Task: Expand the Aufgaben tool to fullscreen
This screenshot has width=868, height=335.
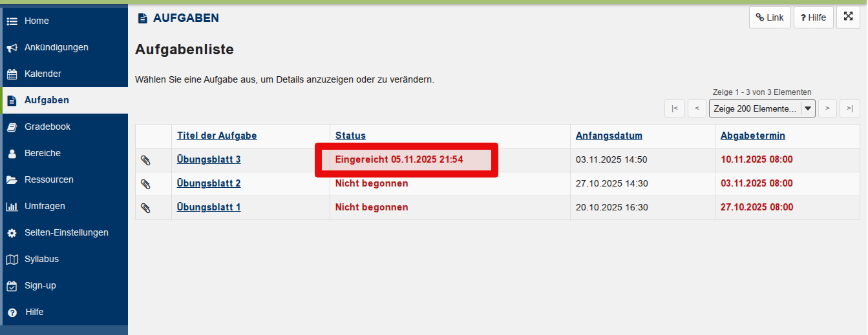Action: pos(848,17)
